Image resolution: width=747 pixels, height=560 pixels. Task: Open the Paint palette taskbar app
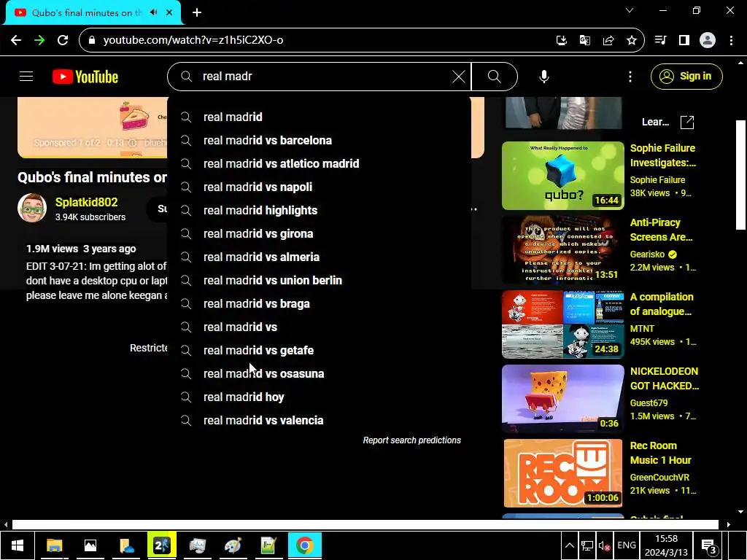(x=233, y=545)
